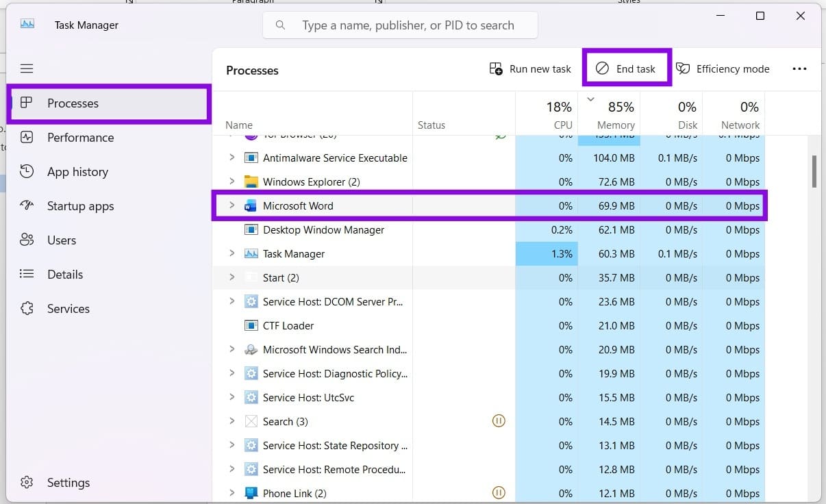826x504 pixels.
Task: Click the Task Manager process icon
Action: pos(251,253)
